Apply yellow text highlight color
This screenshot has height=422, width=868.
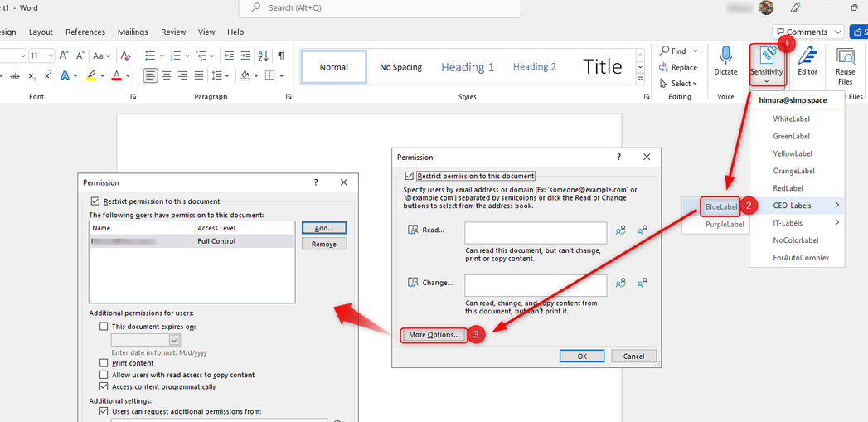tap(91, 75)
